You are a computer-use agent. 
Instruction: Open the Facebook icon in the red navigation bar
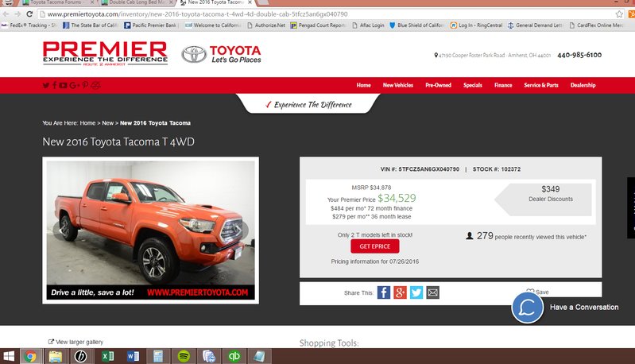click(x=55, y=85)
